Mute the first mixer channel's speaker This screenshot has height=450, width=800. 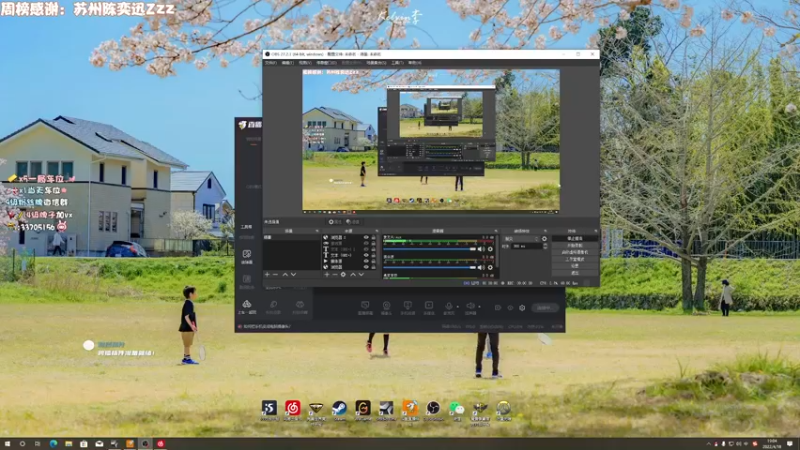(480, 249)
